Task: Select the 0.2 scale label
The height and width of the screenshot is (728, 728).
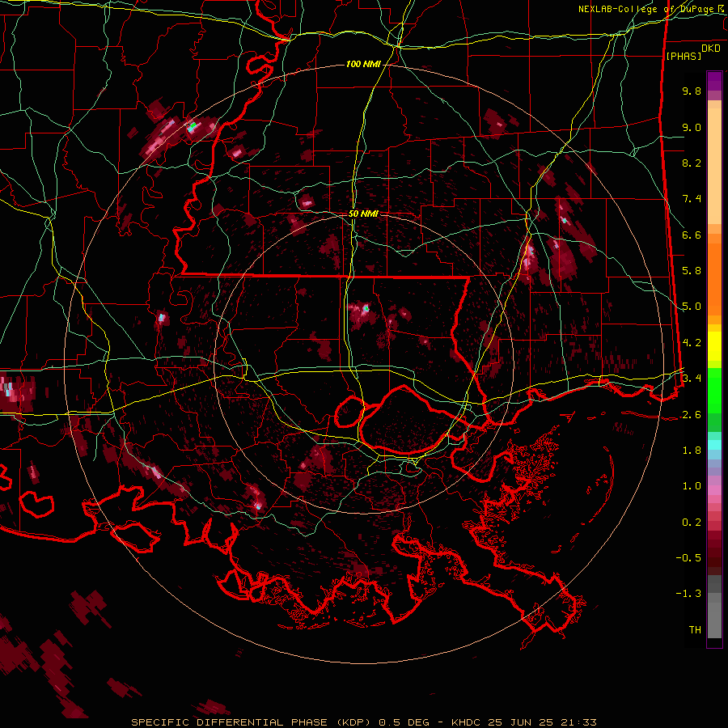Action: (x=692, y=523)
